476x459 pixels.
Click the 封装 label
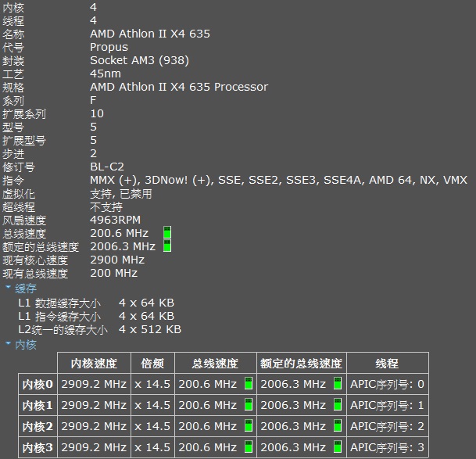pyautogui.click(x=13, y=61)
